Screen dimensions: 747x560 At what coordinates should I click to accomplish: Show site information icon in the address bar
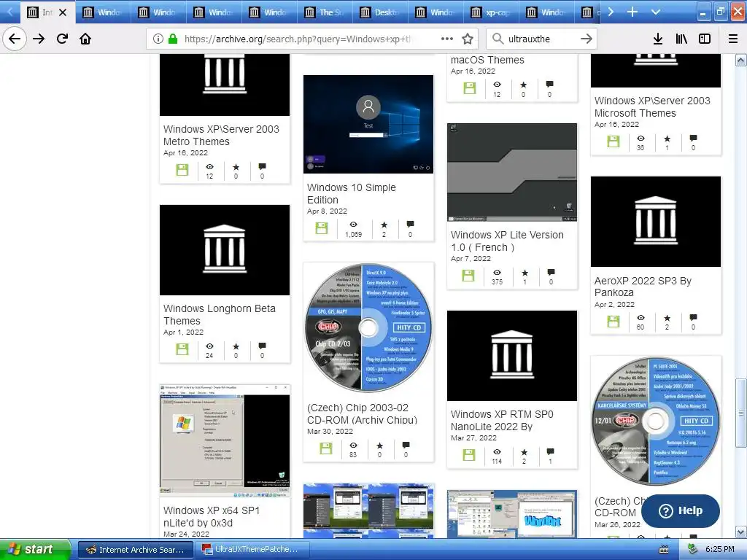(158, 39)
